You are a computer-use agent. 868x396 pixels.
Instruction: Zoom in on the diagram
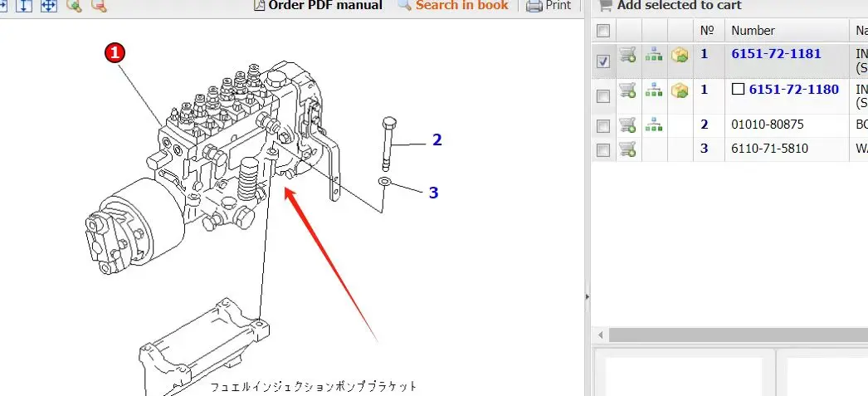[x=74, y=6]
